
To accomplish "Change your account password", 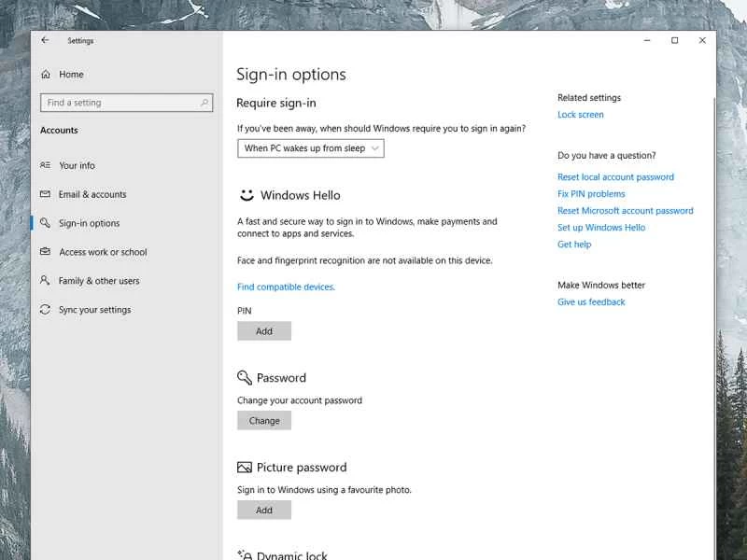I will [263, 420].
